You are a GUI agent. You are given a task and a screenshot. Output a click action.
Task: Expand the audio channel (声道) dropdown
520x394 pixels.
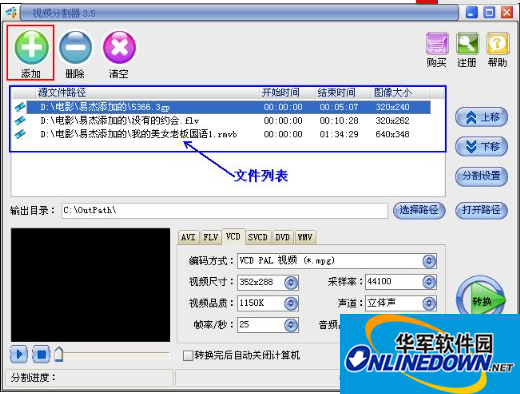(x=429, y=303)
